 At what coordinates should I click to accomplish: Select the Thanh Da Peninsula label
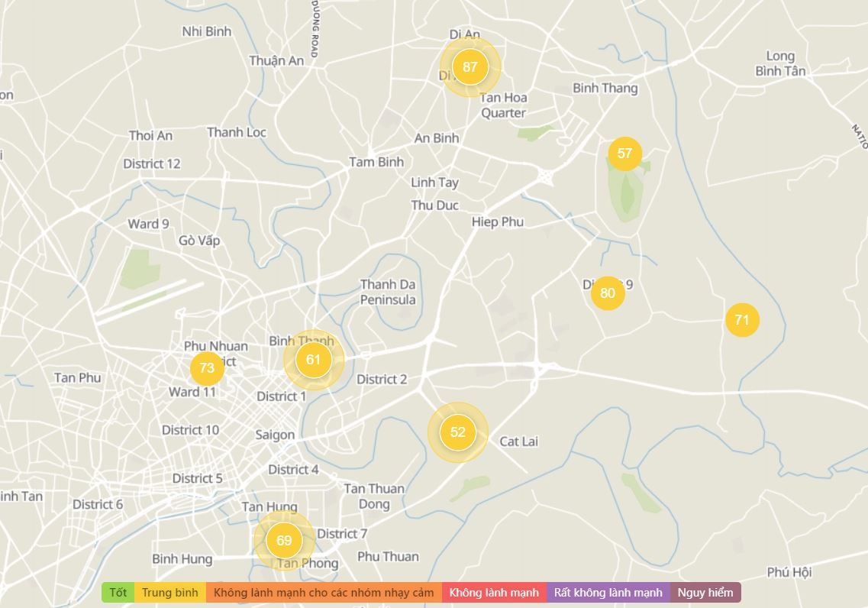tap(388, 293)
